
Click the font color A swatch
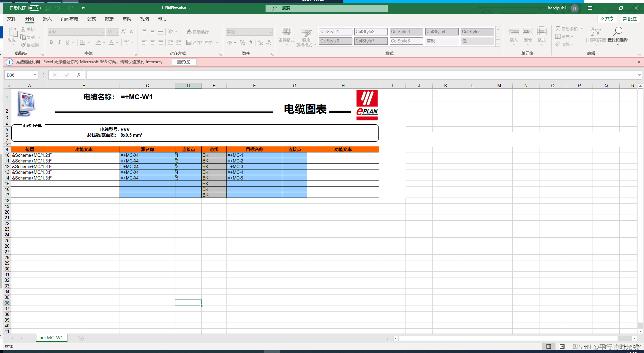[111, 42]
